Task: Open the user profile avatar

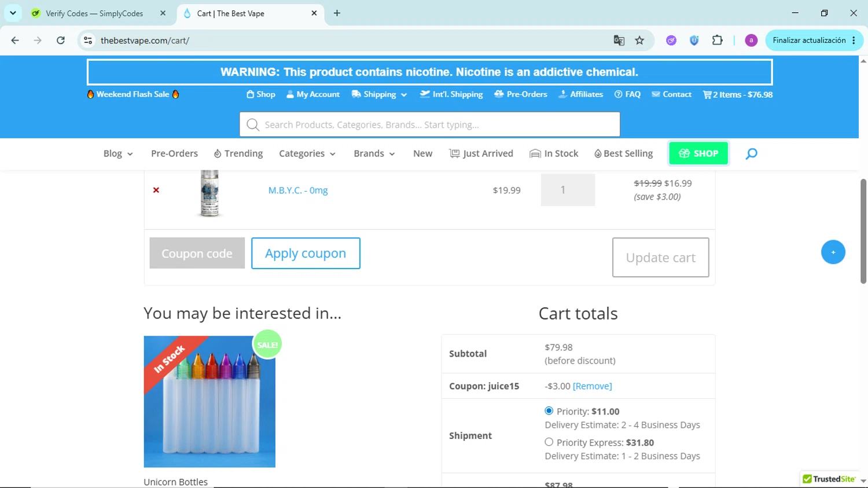Action: [751, 41]
